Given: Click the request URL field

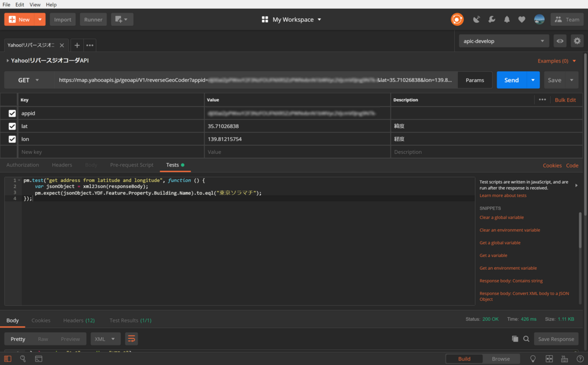Looking at the screenshot, I should tap(256, 80).
